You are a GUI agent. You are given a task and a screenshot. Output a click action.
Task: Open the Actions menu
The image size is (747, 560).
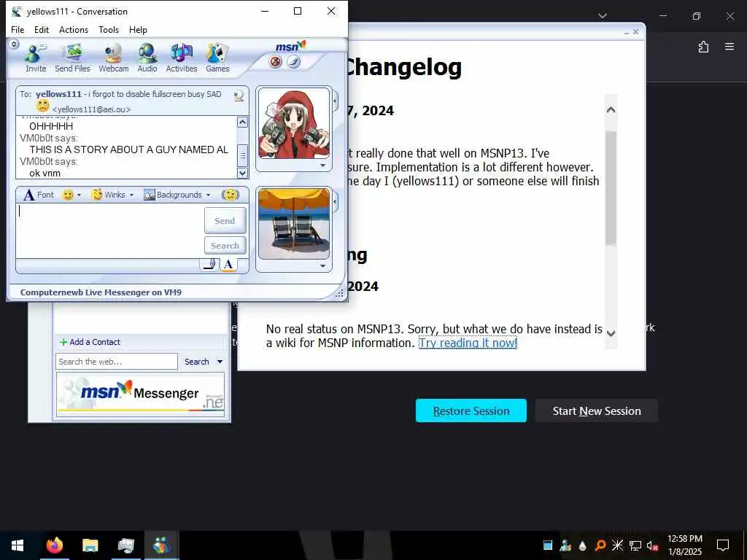coord(74,29)
